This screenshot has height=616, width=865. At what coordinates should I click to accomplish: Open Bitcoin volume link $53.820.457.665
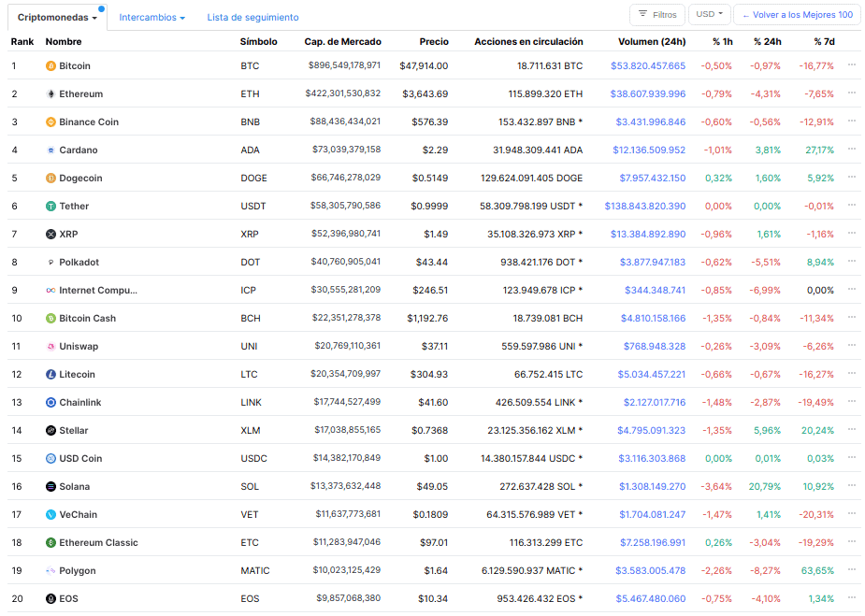[648, 66]
